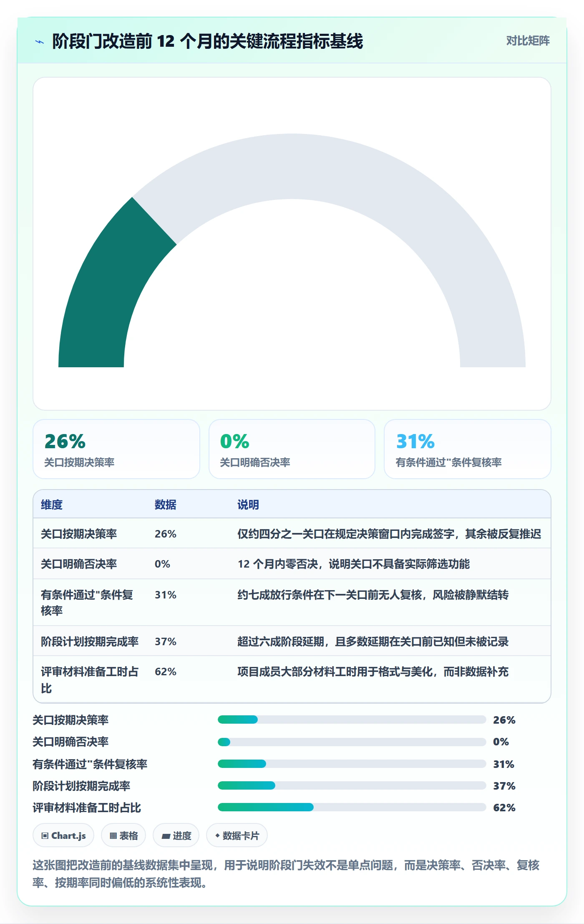Click the 评审材料准备工时占比 progress bar
The width and height of the screenshot is (584, 924).
352,807
